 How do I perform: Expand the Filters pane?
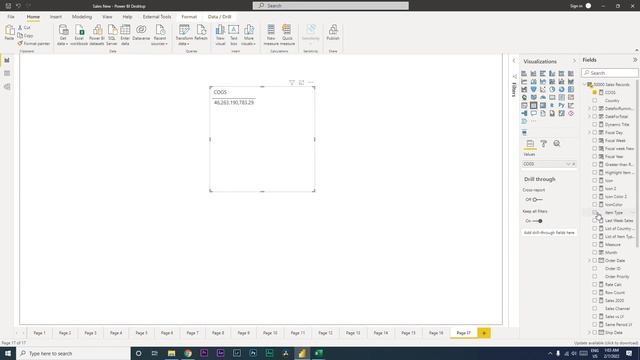coord(514,61)
